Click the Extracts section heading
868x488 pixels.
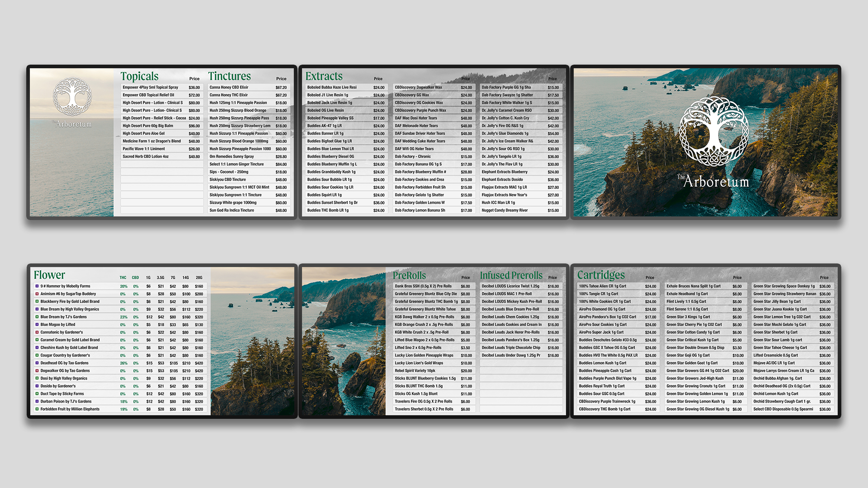324,76
